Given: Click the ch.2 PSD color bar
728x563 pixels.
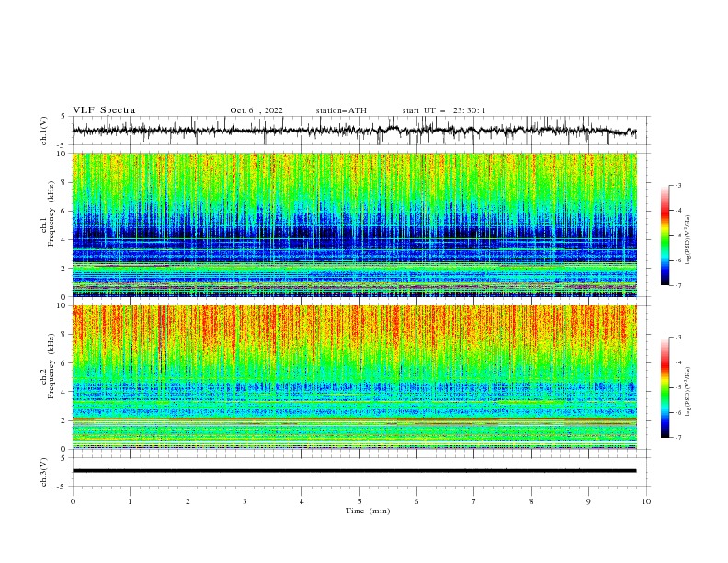Looking at the screenshot, I should tap(665, 387).
